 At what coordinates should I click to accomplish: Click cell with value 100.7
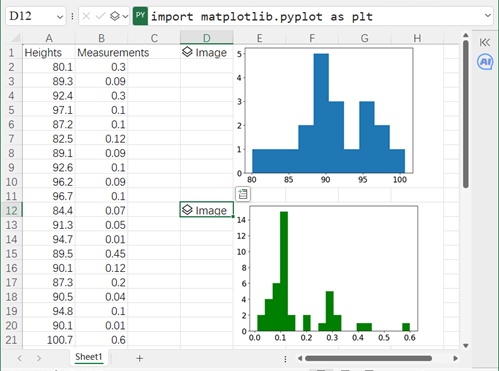[x=49, y=340]
